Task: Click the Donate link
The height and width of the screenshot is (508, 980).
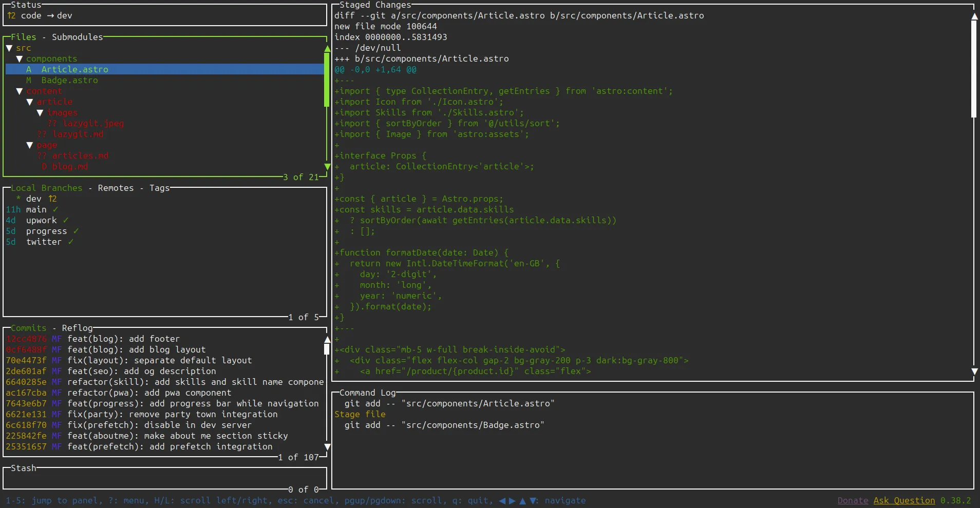Action: click(x=853, y=501)
